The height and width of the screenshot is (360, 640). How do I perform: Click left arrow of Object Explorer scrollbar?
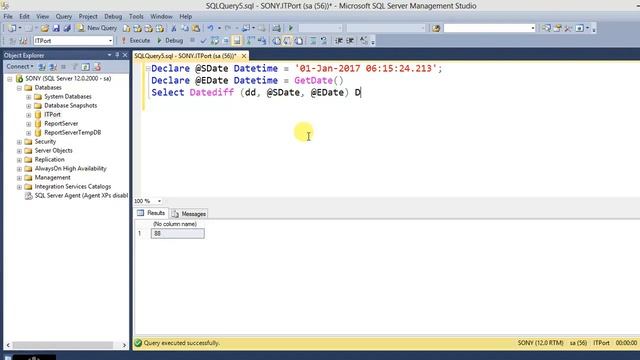click(x=8, y=345)
